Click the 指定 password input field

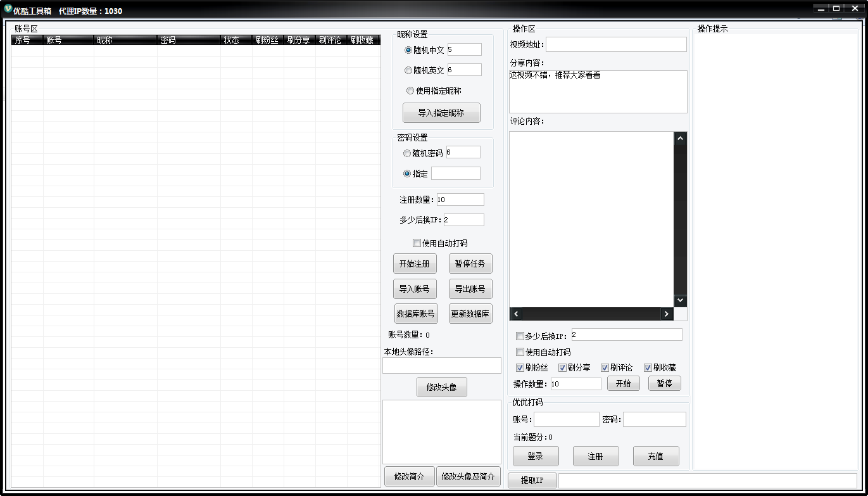click(x=456, y=173)
